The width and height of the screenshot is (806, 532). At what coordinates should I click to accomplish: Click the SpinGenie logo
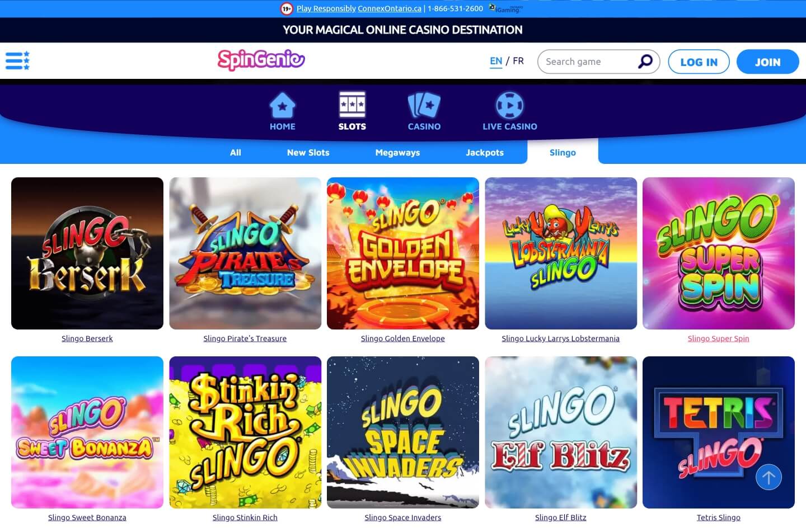[x=261, y=60]
